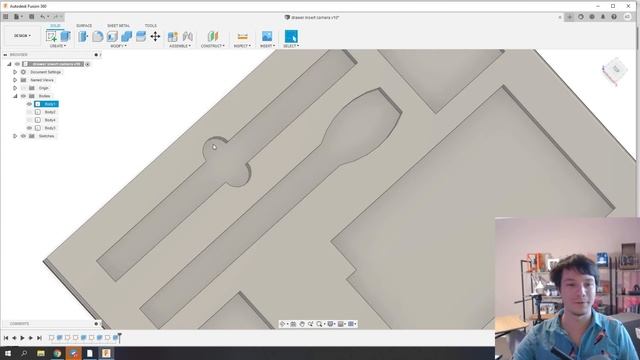The height and width of the screenshot is (360, 640).
Task: Select the Combine tool
Action: (x=127, y=36)
